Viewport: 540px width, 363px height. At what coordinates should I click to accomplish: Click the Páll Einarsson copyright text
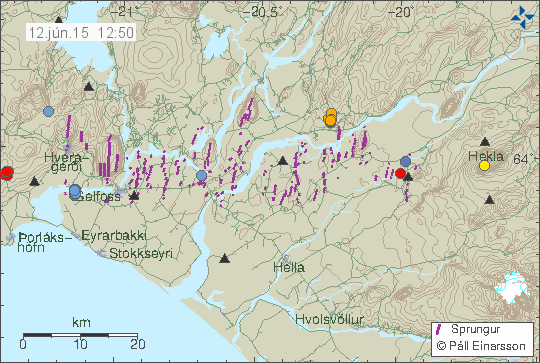[481, 346]
